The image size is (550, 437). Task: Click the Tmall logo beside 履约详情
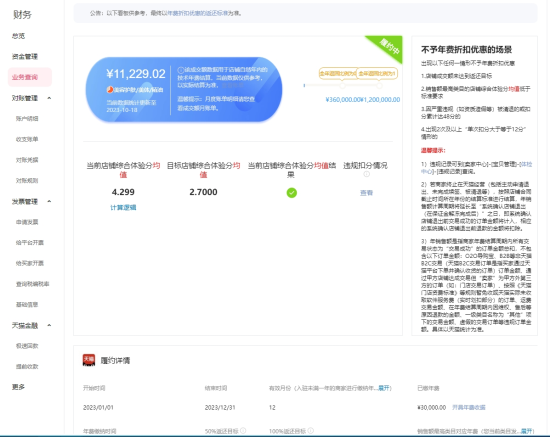coord(89,360)
